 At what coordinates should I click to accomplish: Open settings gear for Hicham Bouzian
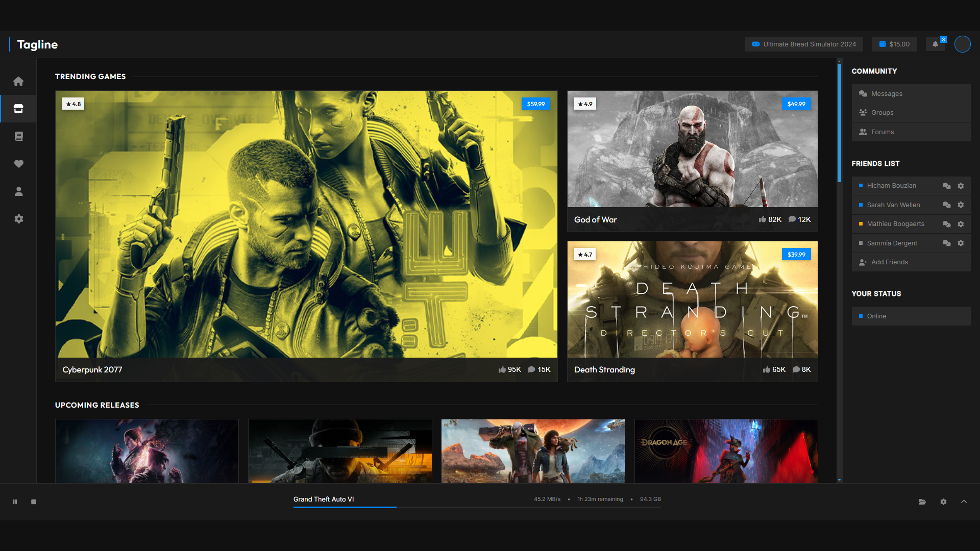(961, 186)
